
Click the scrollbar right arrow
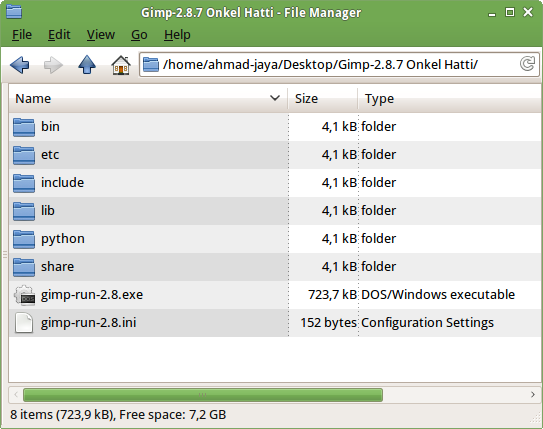(533, 395)
